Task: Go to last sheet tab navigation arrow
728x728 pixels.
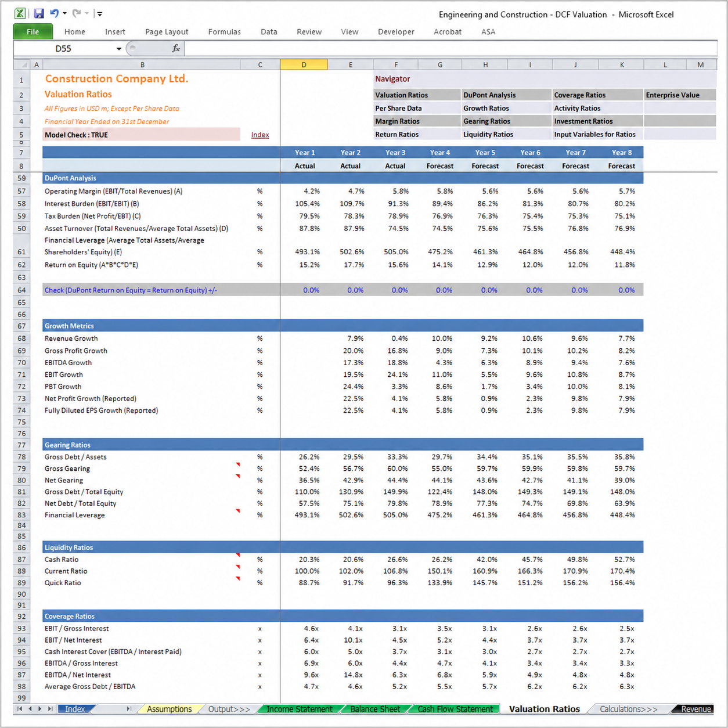Action: (x=51, y=709)
